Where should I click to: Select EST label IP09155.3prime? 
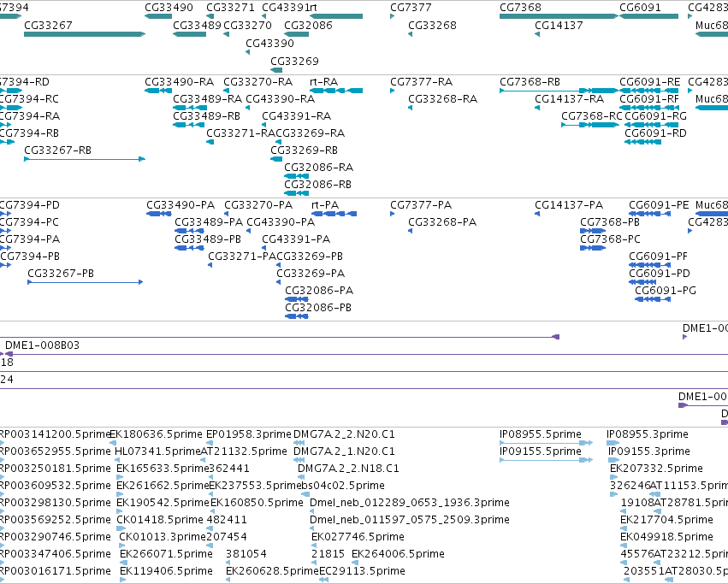point(649,451)
